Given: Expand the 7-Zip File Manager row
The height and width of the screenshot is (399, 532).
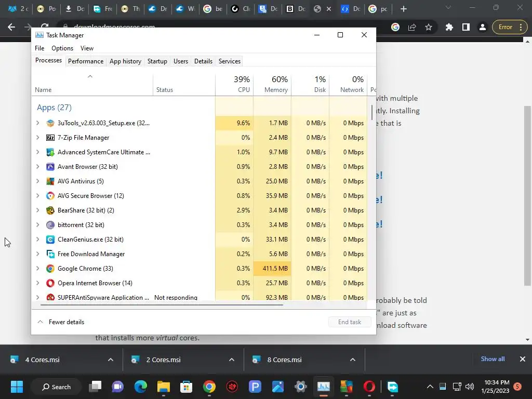Looking at the screenshot, I should coord(37,138).
